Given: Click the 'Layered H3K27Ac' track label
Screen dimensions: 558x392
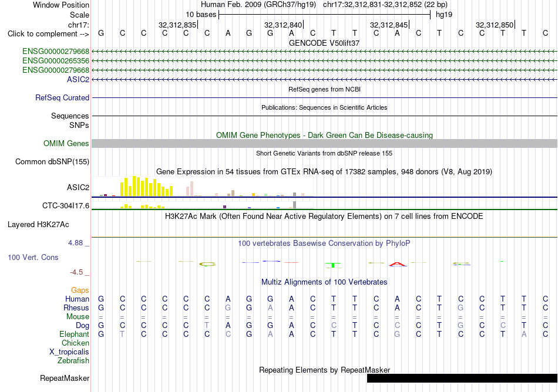Looking at the screenshot, I should click(x=38, y=225).
